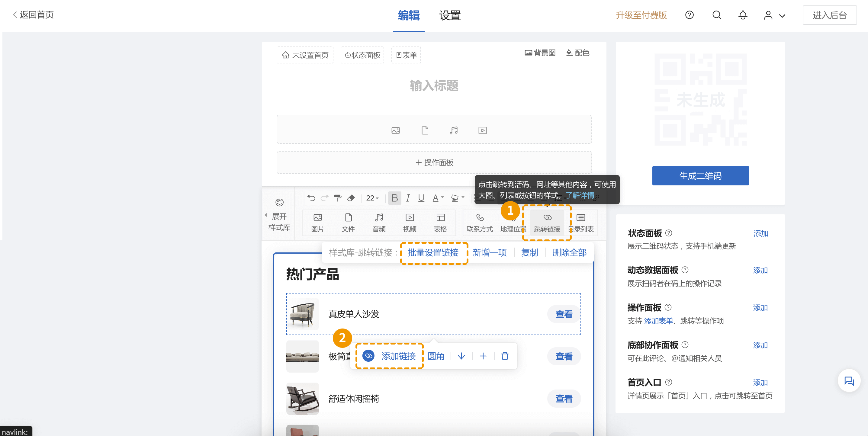Add a file with the 文件 tool
This screenshot has height=436, width=868.
point(348,223)
